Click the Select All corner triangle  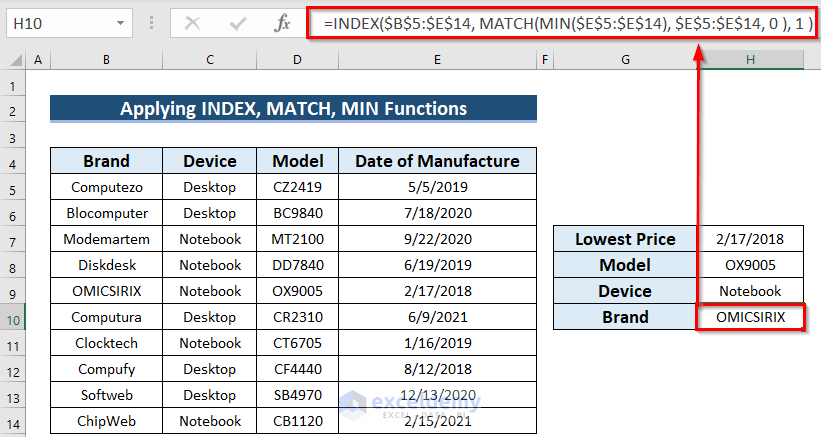(x=15, y=61)
